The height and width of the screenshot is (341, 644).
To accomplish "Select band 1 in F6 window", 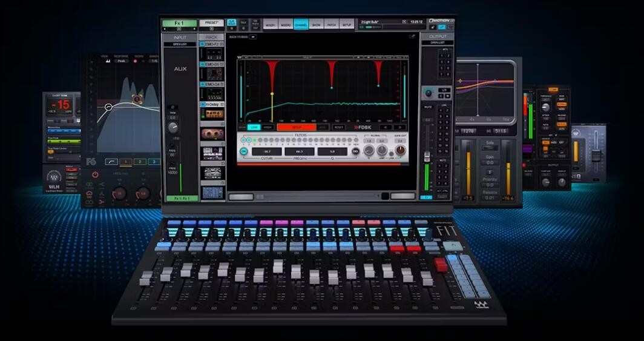I will click(126, 162).
